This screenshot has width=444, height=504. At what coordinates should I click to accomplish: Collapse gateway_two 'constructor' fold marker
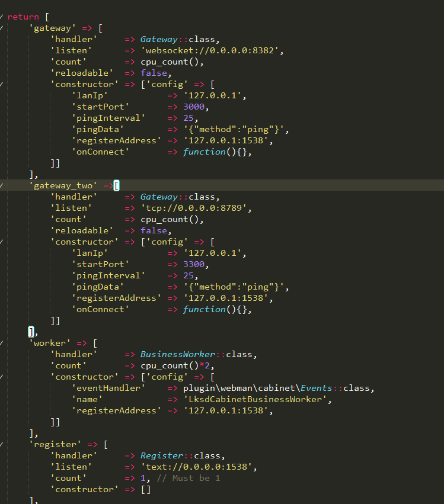point(1,242)
